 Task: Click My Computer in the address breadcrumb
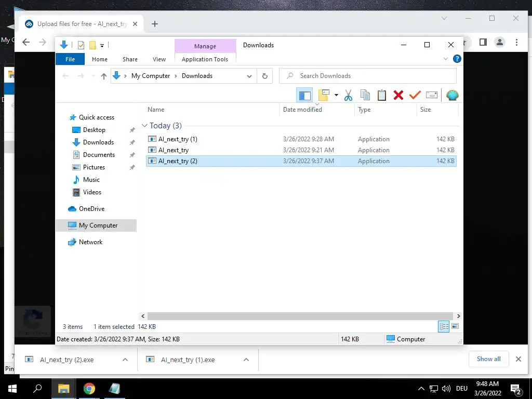(x=151, y=76)
